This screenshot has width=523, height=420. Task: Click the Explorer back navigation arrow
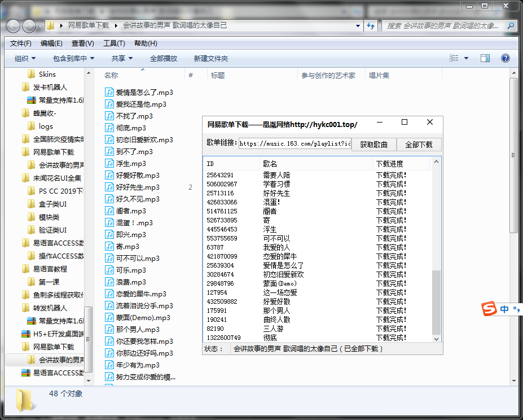tap(14, 26)
